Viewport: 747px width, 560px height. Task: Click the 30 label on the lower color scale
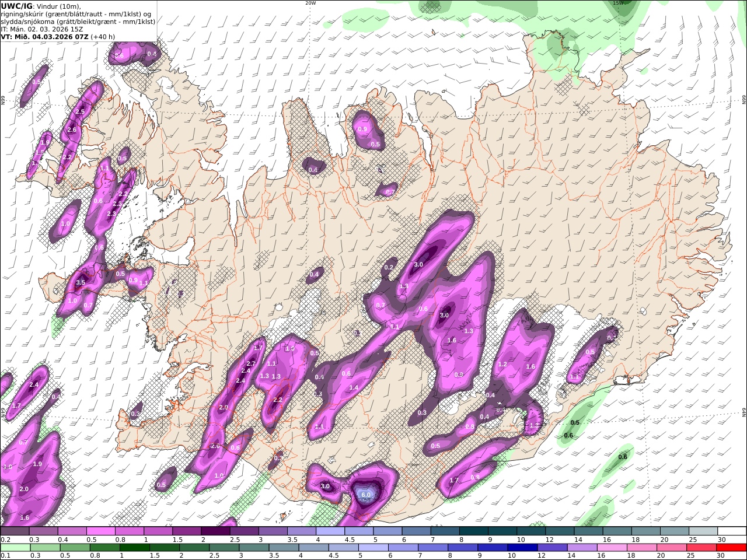pyautogui.click(x=721, y=556)
